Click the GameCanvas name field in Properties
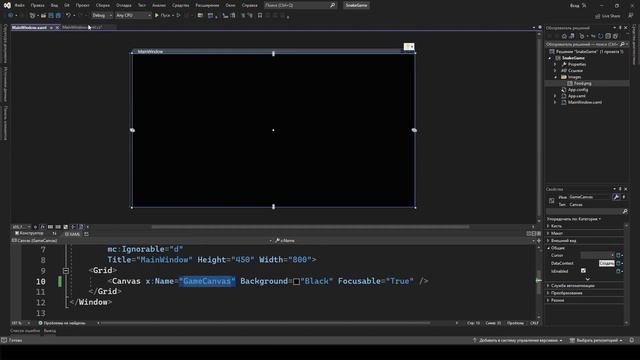Image resolution: width=640 pixels, height=360 pixels. 589,197
